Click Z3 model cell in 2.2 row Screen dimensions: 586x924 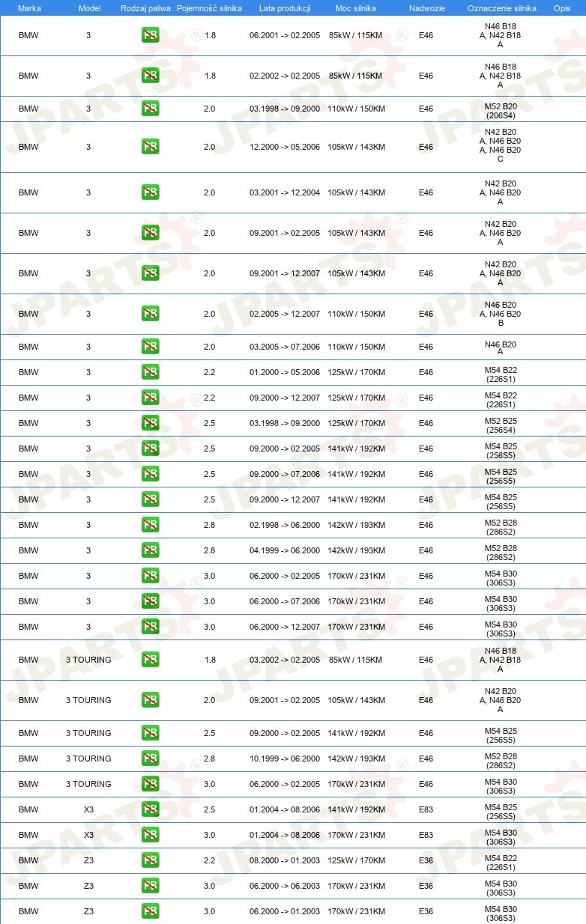[88, 860]
